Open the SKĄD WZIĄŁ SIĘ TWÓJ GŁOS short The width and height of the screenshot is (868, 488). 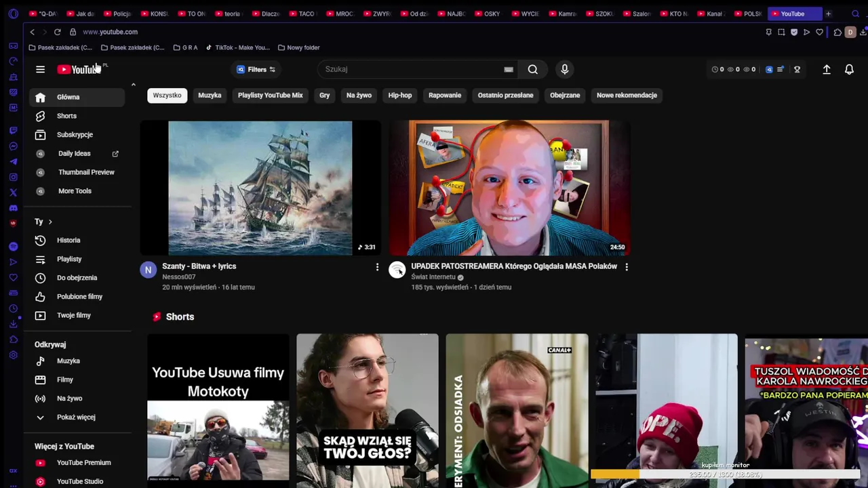[368, 411]
